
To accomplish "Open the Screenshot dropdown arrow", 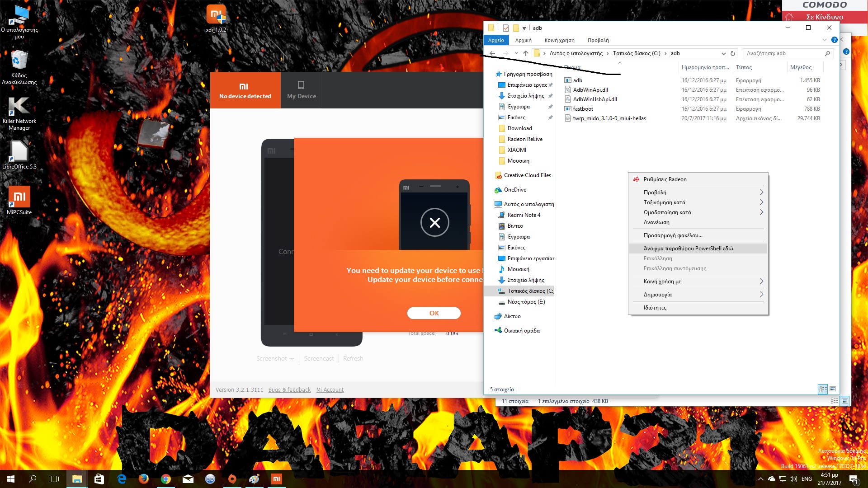I will pyautogui.click(x=292, y=359).
